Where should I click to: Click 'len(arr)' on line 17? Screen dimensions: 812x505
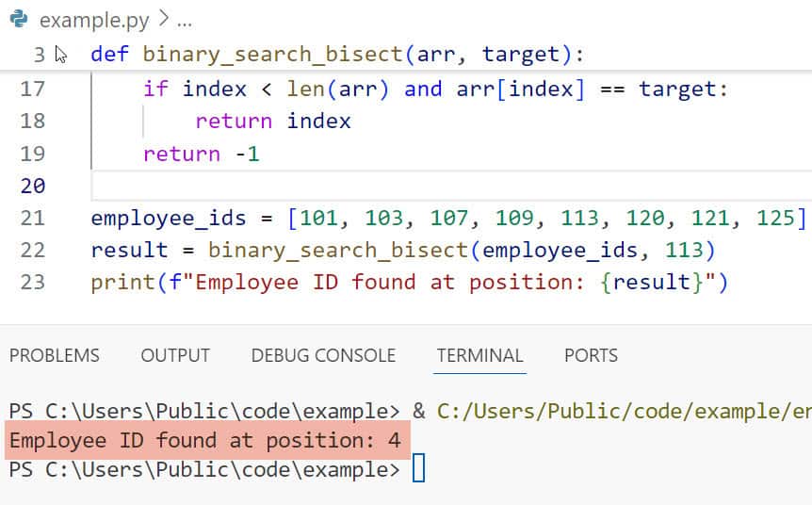pos(337,90)
